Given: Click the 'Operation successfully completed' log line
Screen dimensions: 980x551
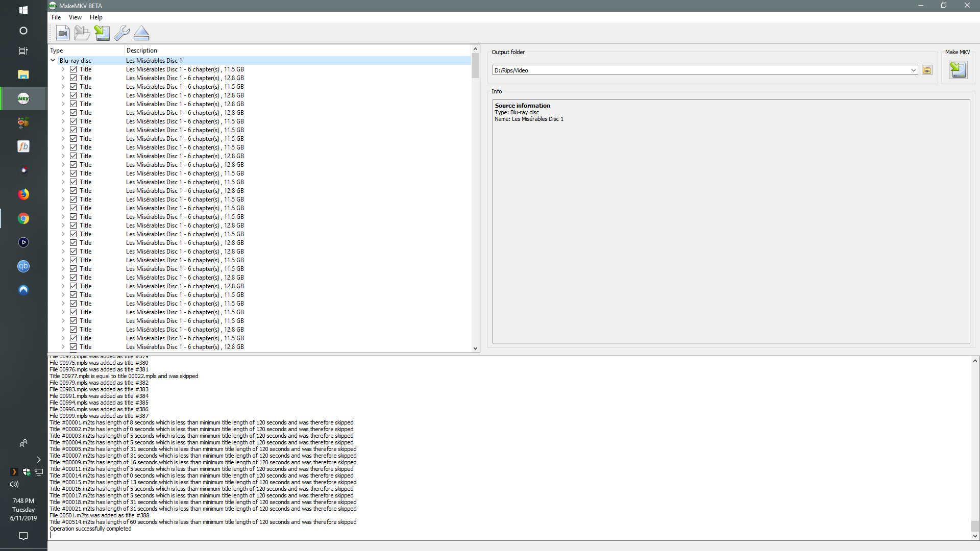Looking at the screenshot, I should pyautogui.click(x=90, y=529).
